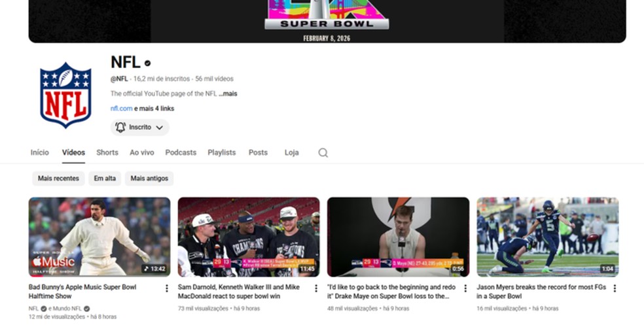Expand the Inscrito subscription dropdown chevron
The height and width of the screenshot is (327, 644).
160,128
